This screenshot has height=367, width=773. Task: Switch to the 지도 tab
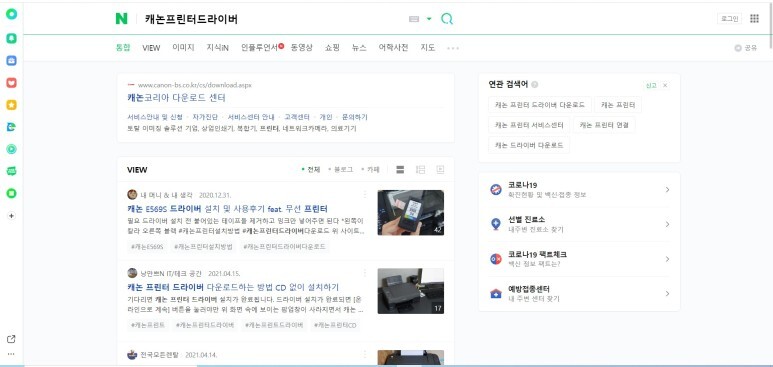pyautogui.click(x=428, y=48)
